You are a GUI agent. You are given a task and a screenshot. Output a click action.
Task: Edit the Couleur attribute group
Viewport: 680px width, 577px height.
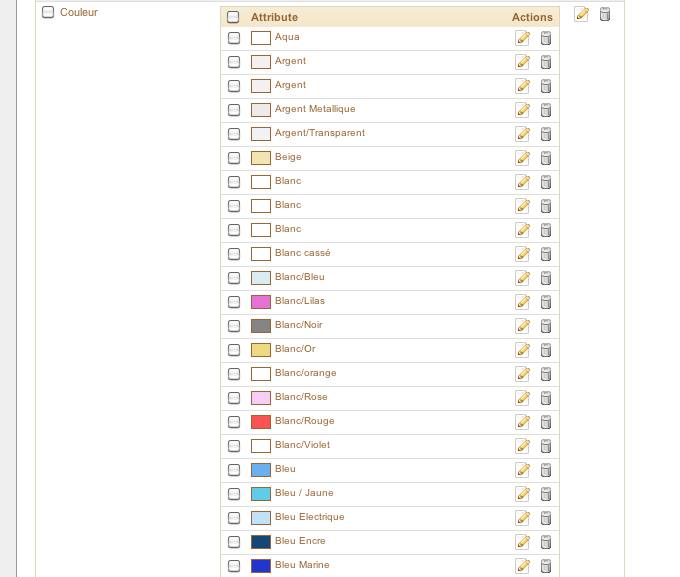(582, 14)
